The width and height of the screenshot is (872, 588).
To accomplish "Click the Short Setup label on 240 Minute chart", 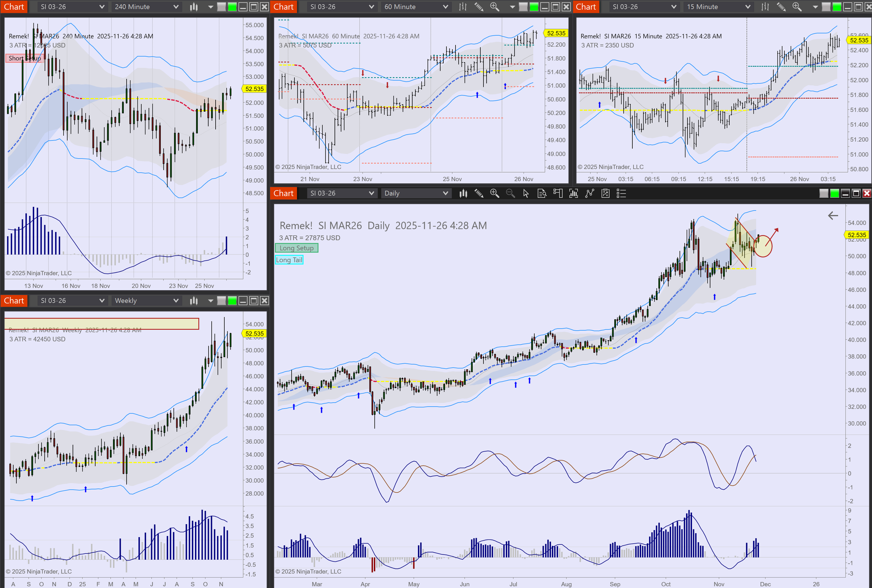I will point(25,58).
